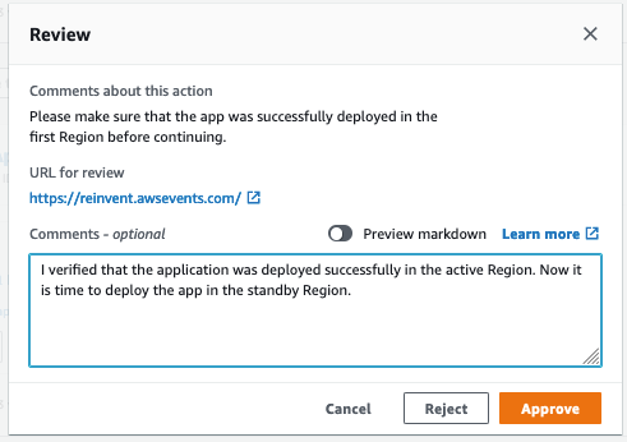627x443 pixels.
Task: Click the external-link icon next to Learn more
Action: tap(592, 234)
